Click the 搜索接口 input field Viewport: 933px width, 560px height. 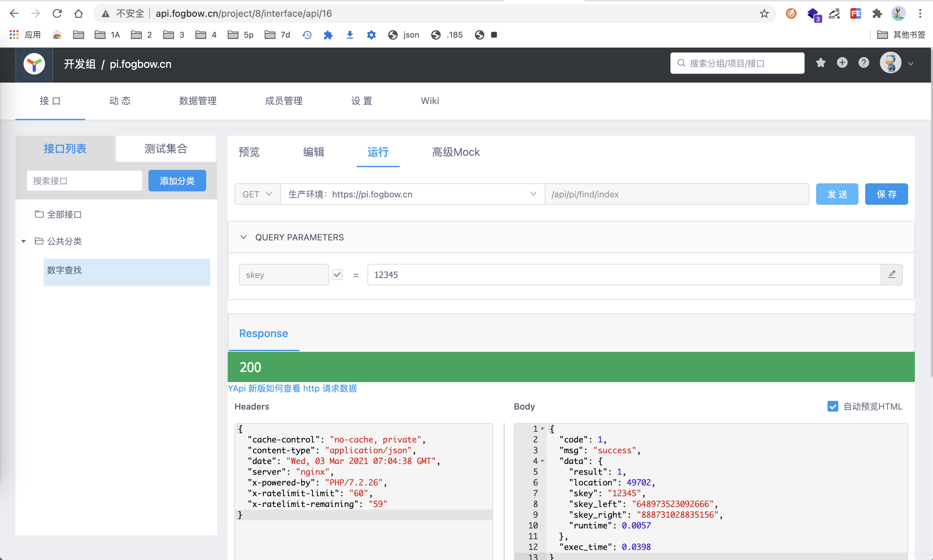pos(84,181)
